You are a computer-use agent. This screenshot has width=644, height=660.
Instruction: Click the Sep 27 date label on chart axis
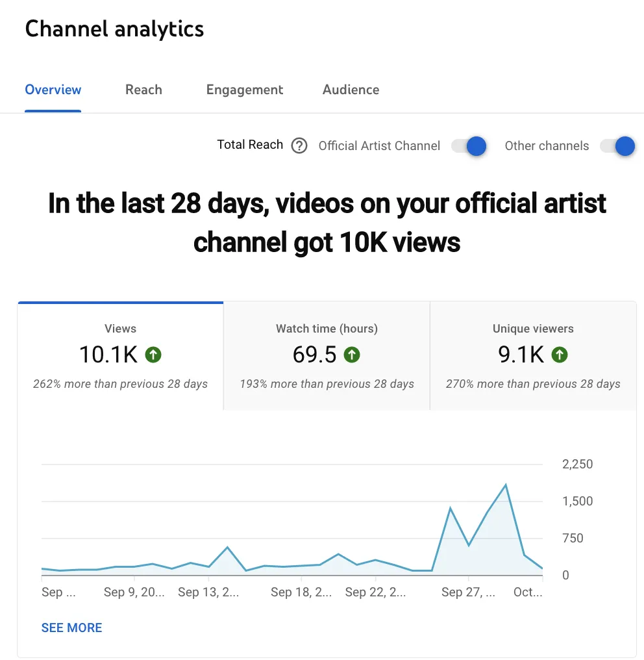click(468, 592)
